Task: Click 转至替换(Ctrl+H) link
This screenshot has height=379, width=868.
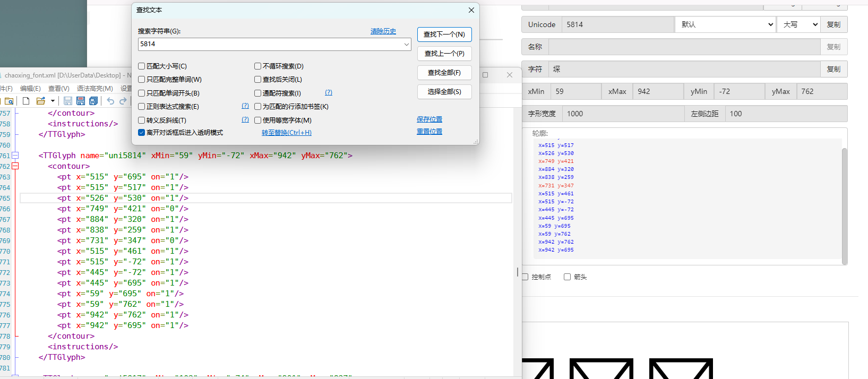Action: [x=287, y=133]
